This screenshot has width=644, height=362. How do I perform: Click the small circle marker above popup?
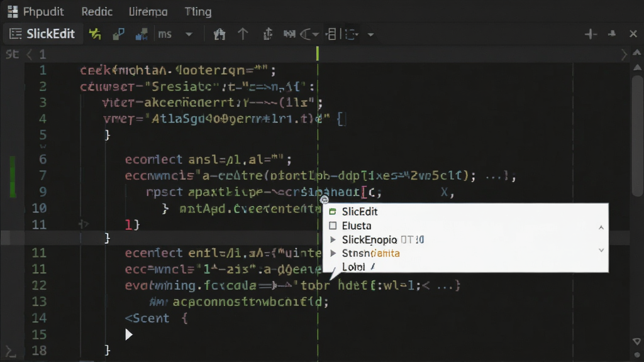click(325, 200)
